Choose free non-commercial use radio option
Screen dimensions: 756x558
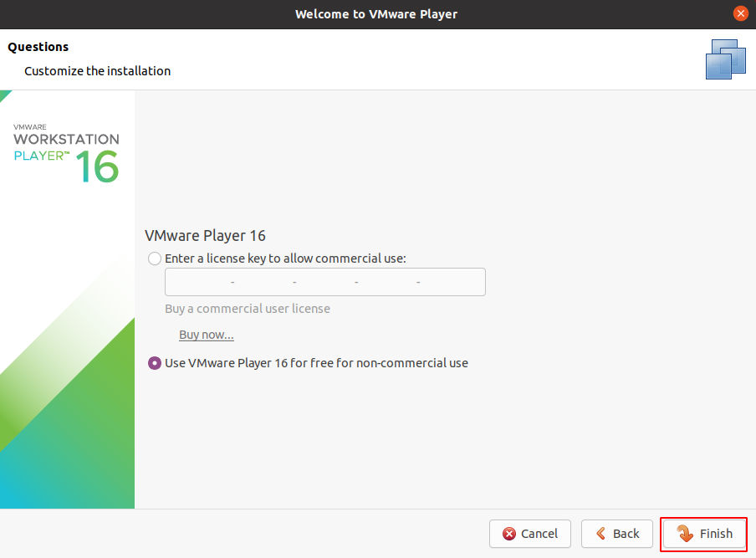coord(155,363)
